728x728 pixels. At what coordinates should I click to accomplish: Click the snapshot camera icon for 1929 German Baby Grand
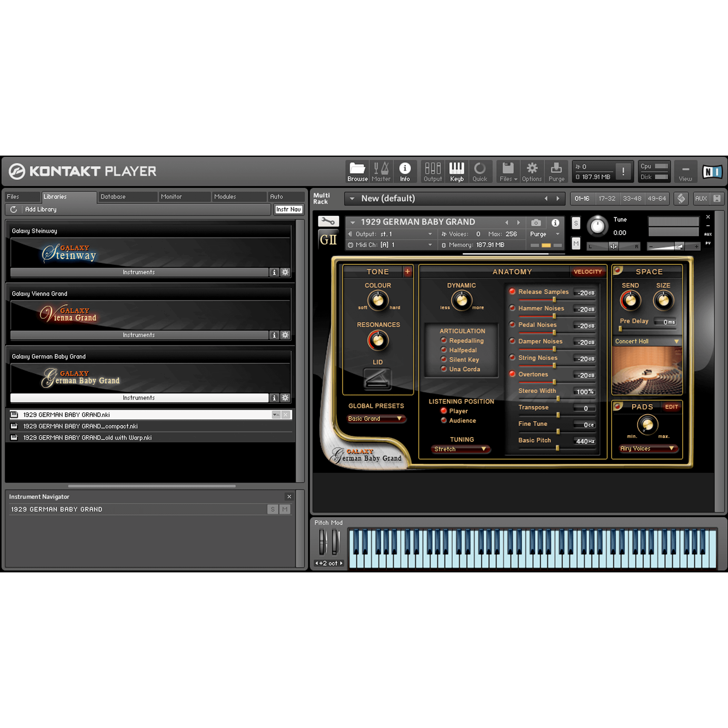(536, 223)
